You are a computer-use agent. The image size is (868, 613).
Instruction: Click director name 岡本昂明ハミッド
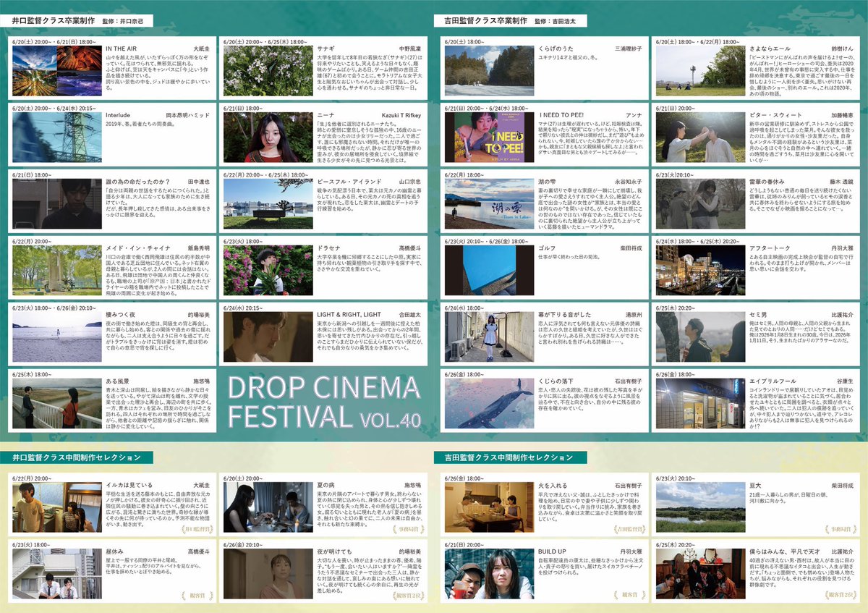coord(187,115)
